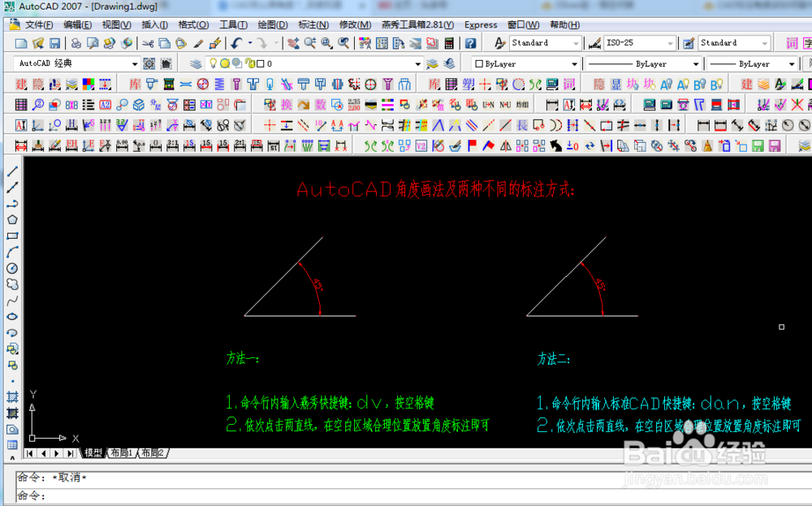Open the Layer Properties Manager icon
Viewport: 812px width, 506px height.
tap(195, 63)
